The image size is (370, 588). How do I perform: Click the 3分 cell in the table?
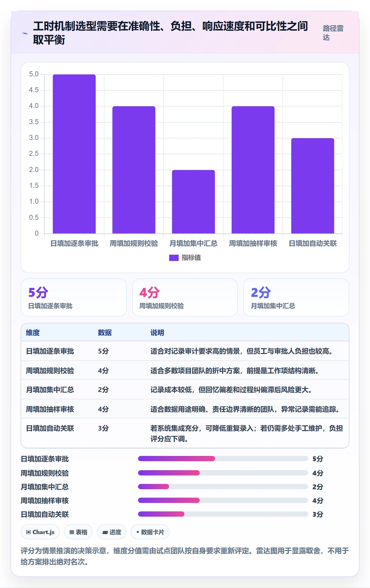coord(103,428)
